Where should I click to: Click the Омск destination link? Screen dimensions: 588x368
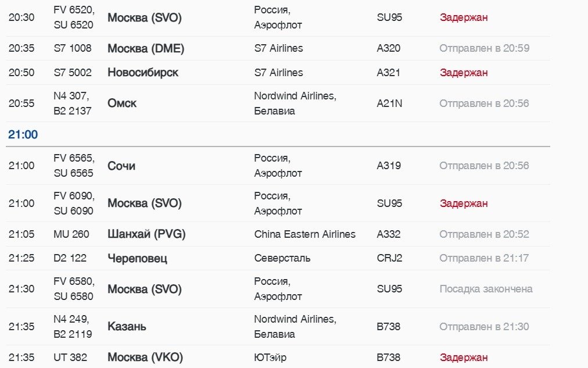(x=122, y=103)
